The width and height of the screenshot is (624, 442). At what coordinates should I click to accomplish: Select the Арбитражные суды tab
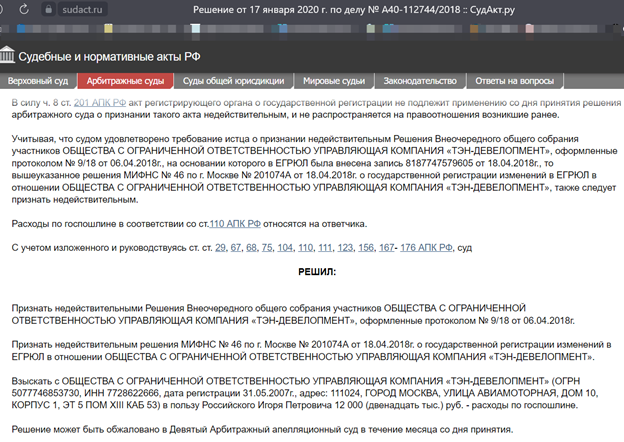tap(125, 81)
